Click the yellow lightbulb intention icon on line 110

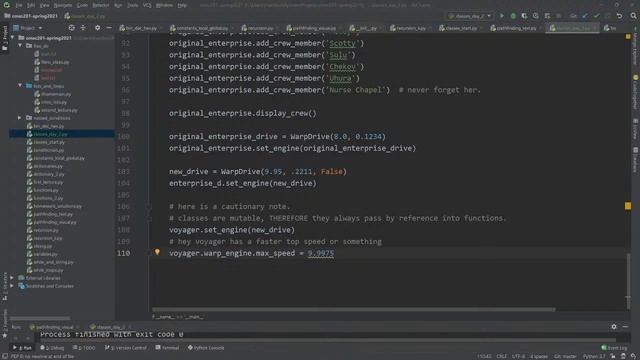pos(157,252)
